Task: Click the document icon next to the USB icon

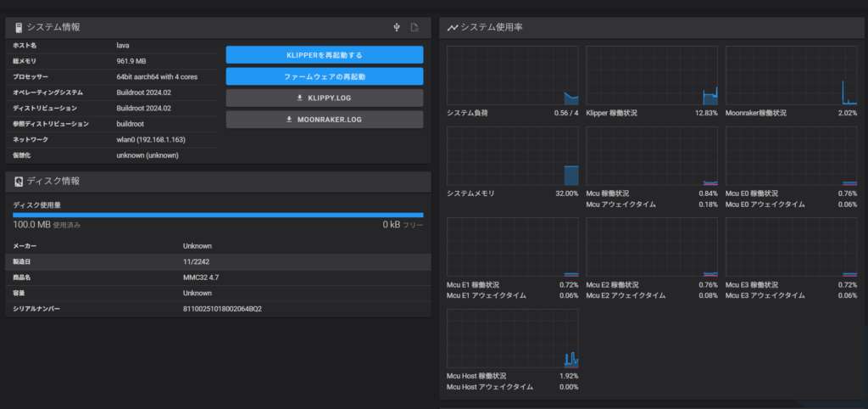Action: tap(415, 27)
